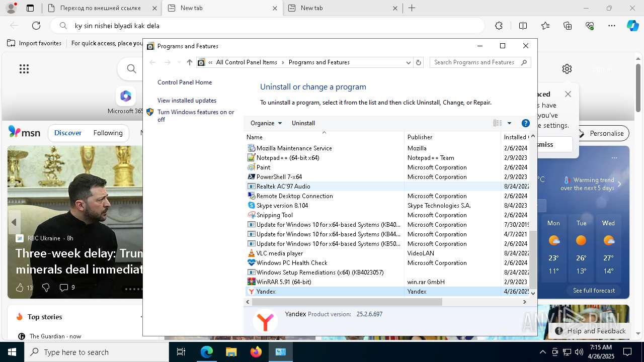
Task: Click the Windows Start button
Action: pyautogui.click(x=12, y=352)
